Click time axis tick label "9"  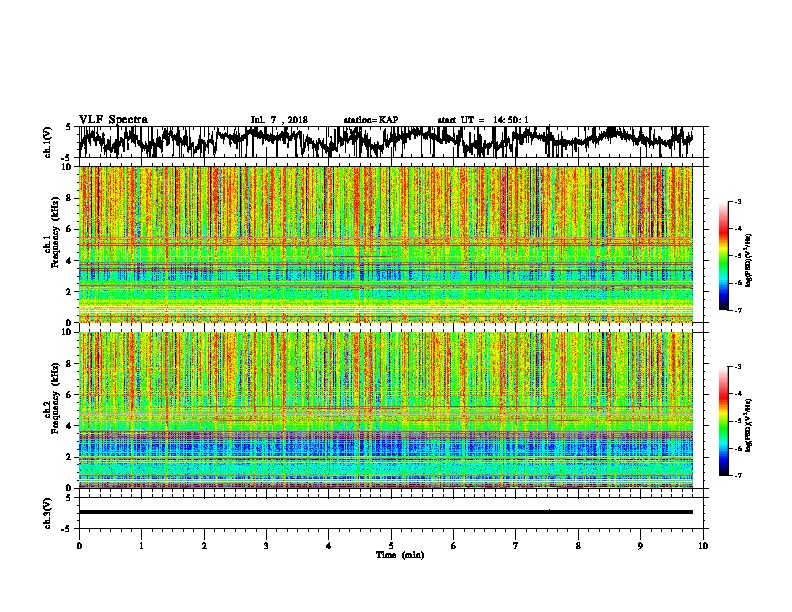tap(640, 546)
